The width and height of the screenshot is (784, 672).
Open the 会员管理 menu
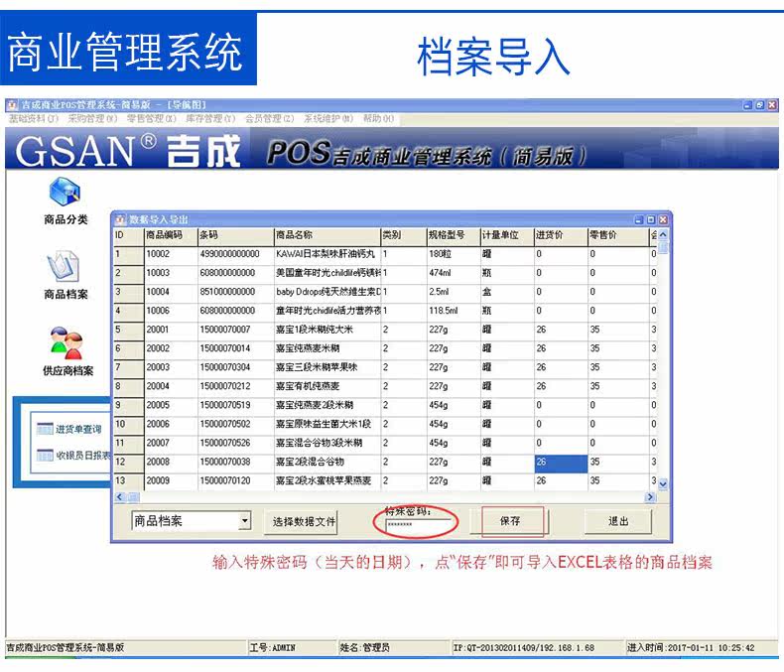(270, 118)
